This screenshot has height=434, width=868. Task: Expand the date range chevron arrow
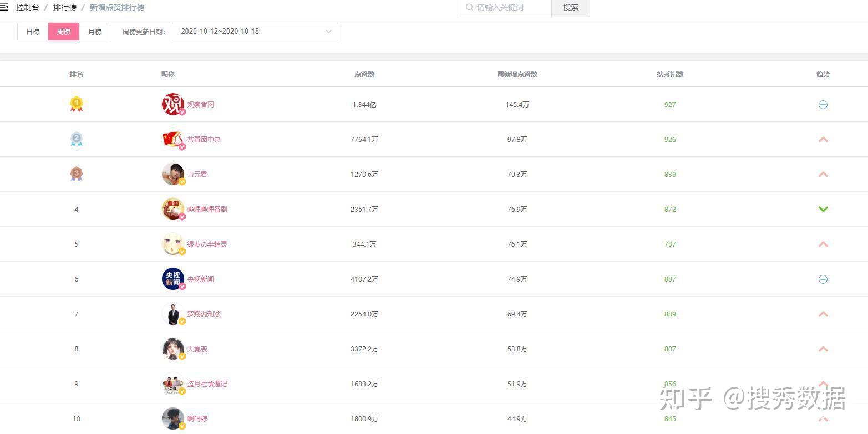point(328,32)
